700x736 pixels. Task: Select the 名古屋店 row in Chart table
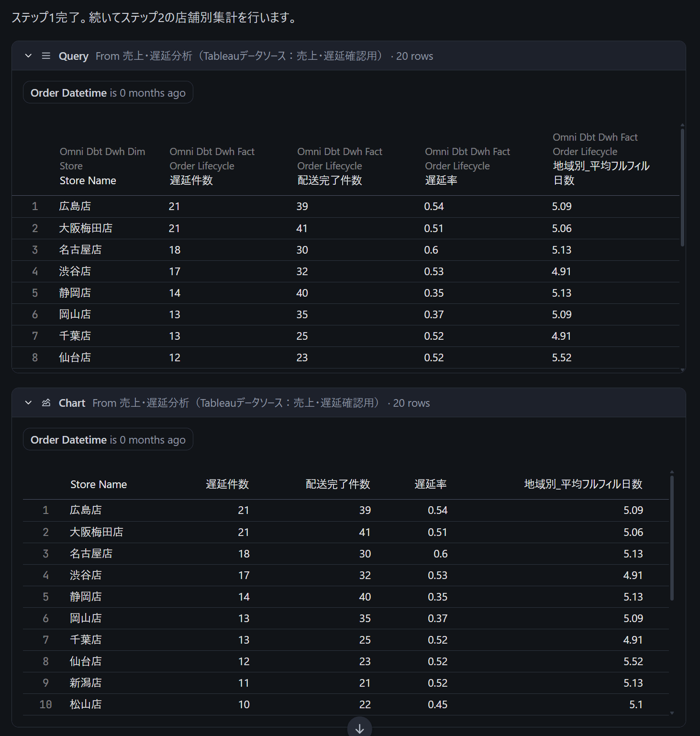pos(91,554)
